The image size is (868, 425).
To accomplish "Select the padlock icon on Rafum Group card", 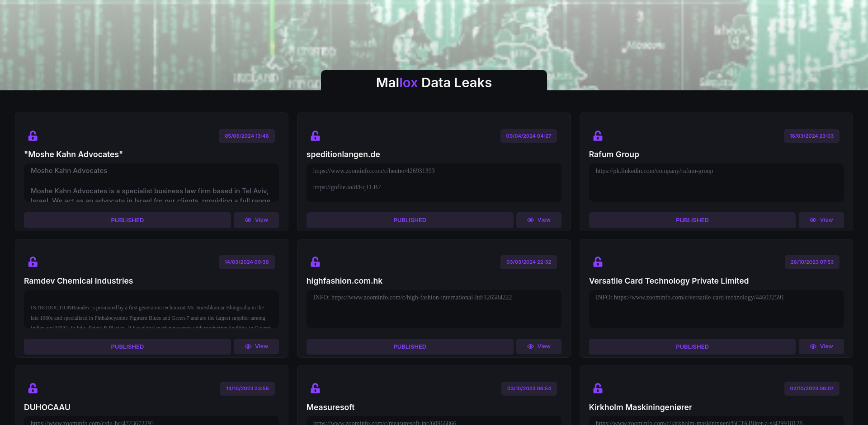I will [598, 136].
